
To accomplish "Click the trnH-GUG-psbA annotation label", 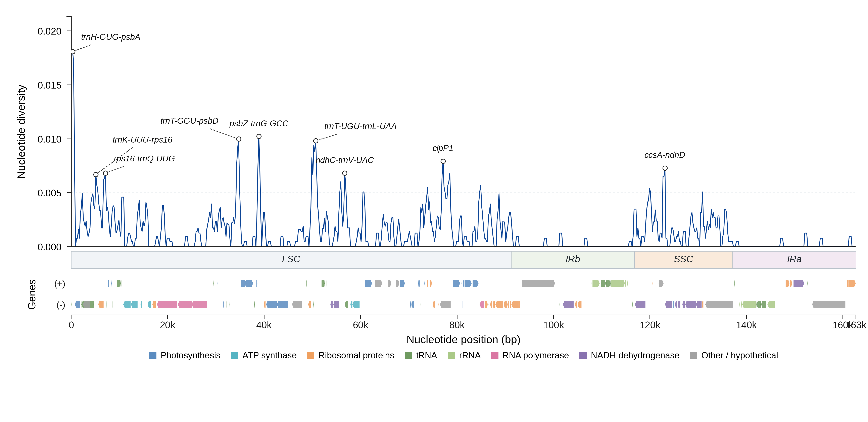I will click(110, 37).
